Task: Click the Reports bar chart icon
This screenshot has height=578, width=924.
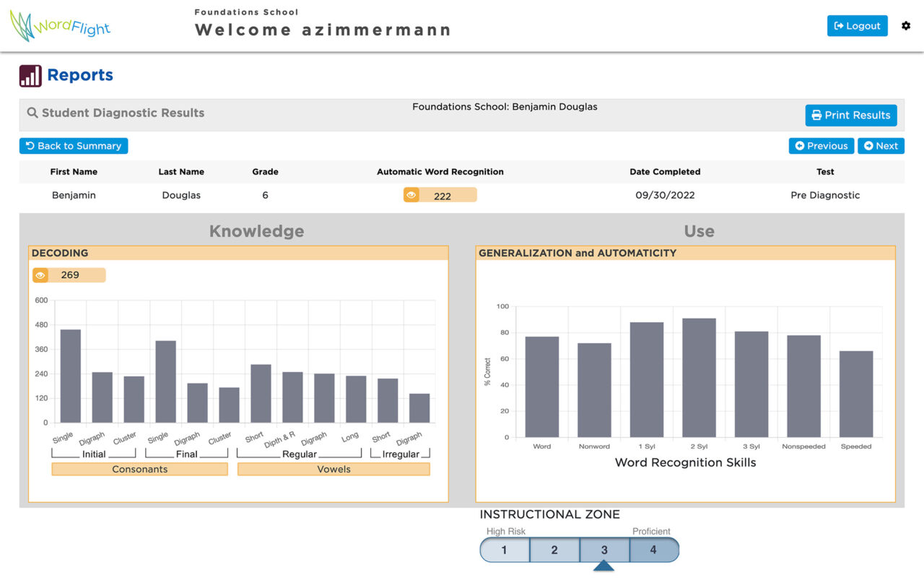Action: pos(30,75)
